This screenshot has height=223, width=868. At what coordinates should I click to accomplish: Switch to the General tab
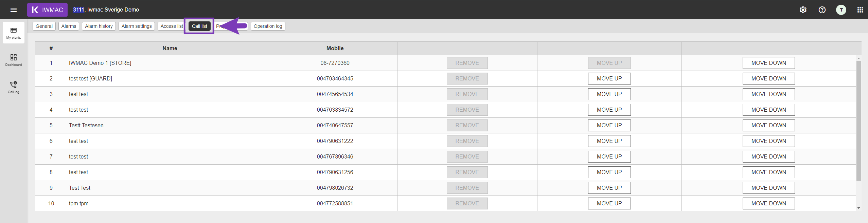tap(44, 26)
